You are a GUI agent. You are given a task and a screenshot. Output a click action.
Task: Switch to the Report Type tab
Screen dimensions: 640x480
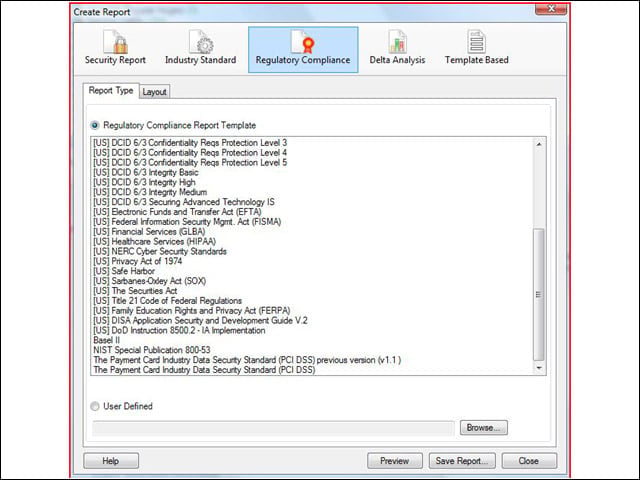(111, 91)
